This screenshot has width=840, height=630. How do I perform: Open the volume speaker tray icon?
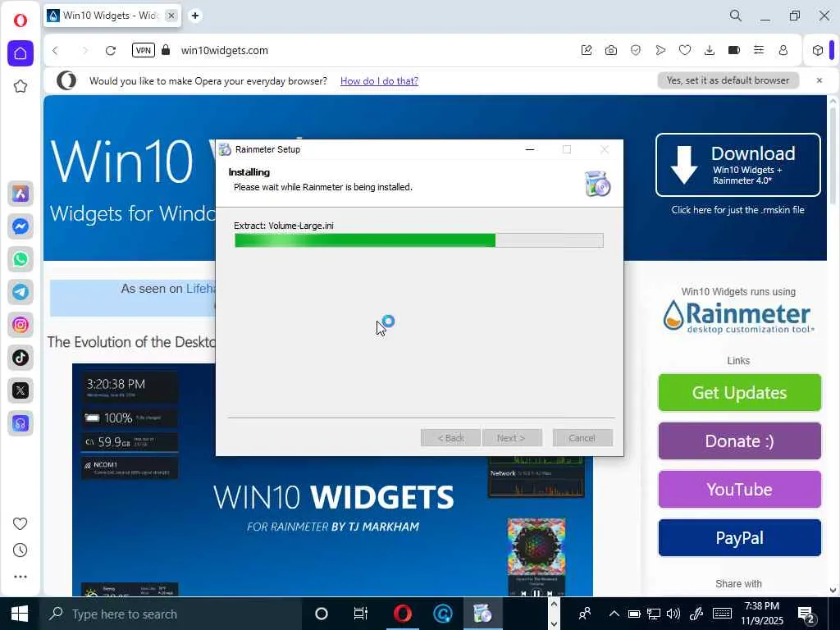point(673,614)
